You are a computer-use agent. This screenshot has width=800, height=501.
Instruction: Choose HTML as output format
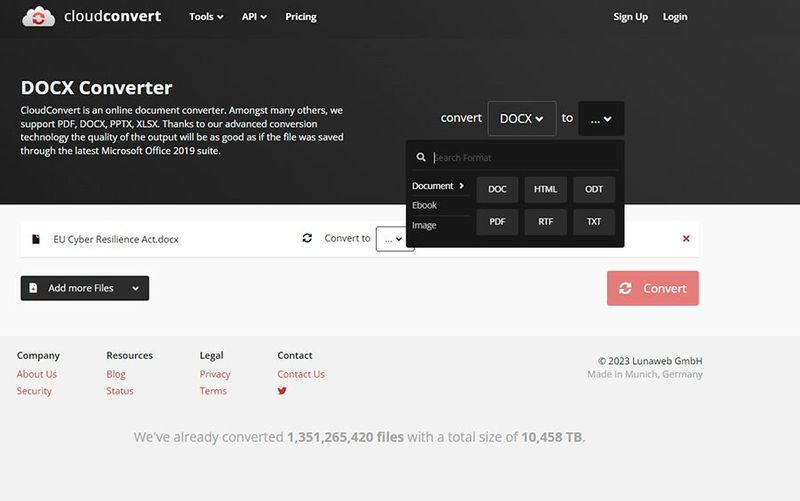(545, 189)
